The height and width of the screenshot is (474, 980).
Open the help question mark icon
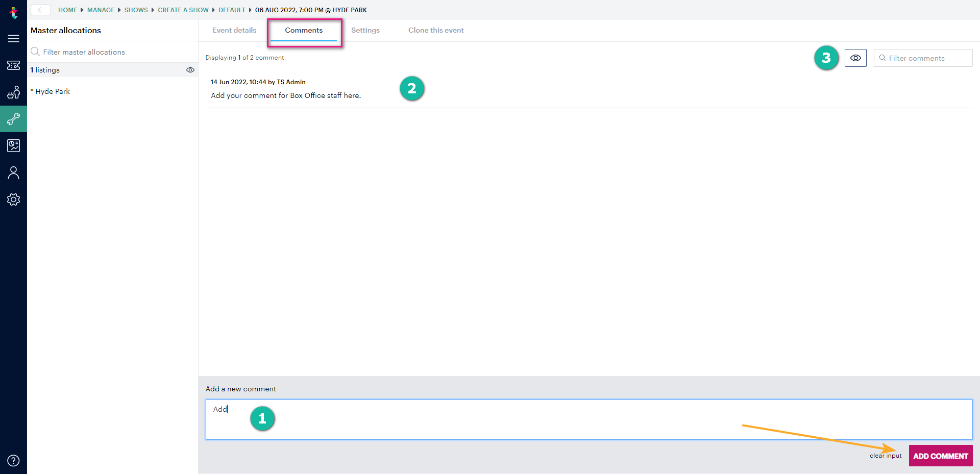coord(14,460)
